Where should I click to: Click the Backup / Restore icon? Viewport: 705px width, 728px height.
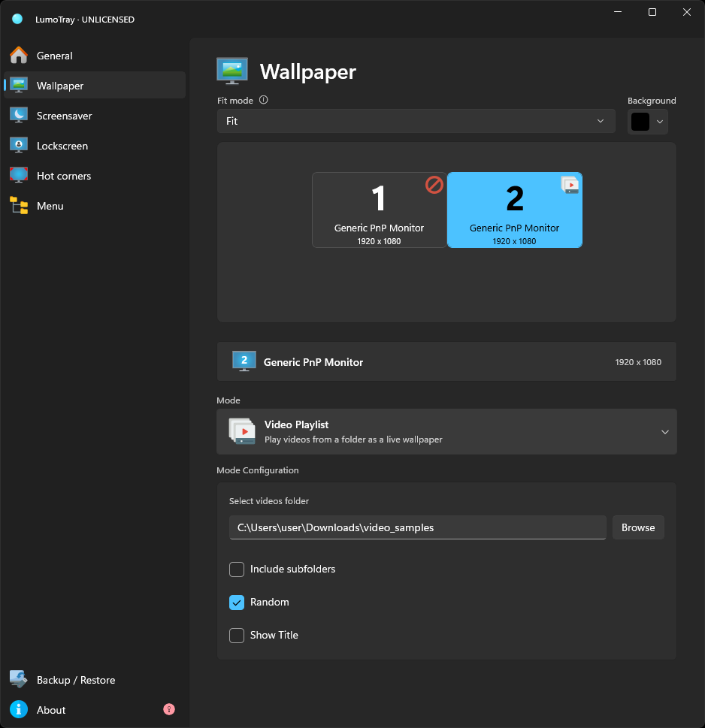click(19, 680)
